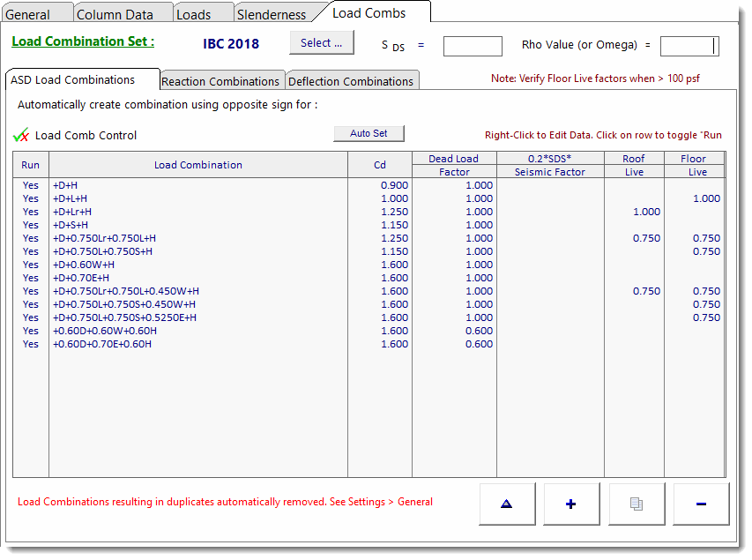Click Roof Live 0.750 in +D+0.750Lr+0.750L+0.450W+H row
The width and height of the screenshot is (752, 560).
[646, 291]
